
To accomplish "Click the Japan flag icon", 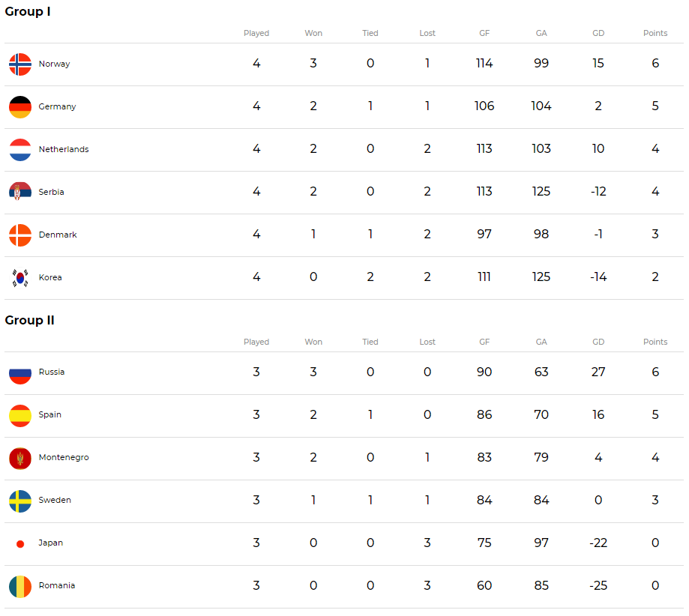I will 20,544.
